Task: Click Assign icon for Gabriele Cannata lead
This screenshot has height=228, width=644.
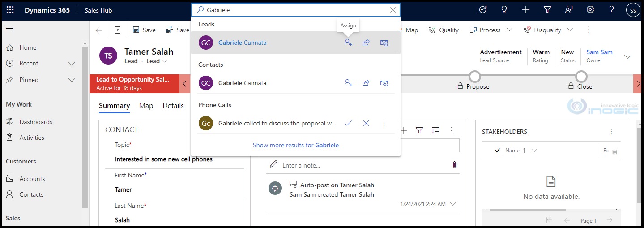Action: pyautogui.click(x=348, y=43)
